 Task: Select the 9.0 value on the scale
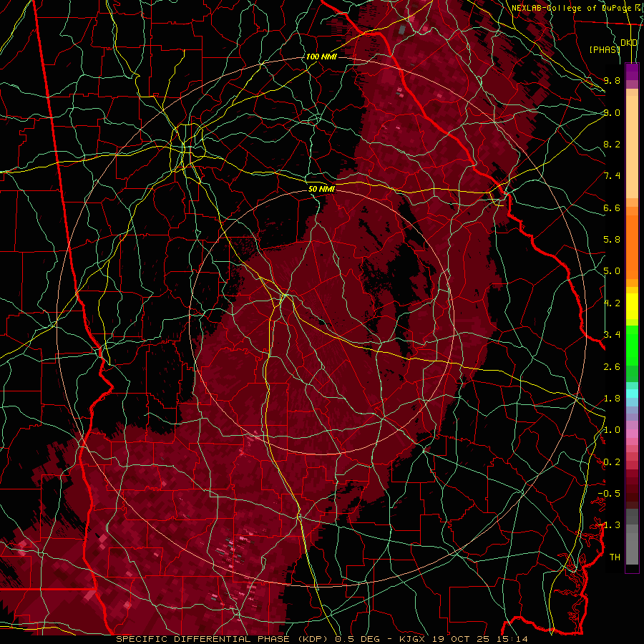[612, 112]
